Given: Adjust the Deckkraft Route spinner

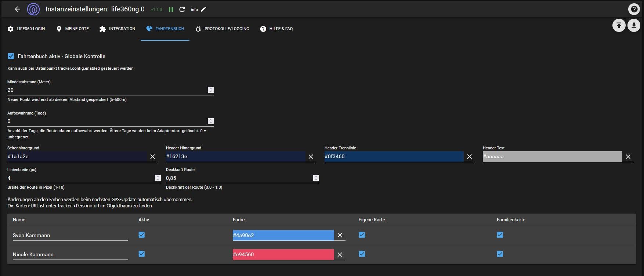Looking at the screenshot, I should [316, 178].
